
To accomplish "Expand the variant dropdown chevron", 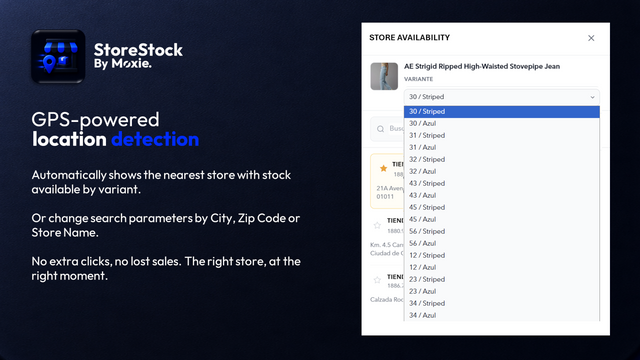I will tap(592, 97).
